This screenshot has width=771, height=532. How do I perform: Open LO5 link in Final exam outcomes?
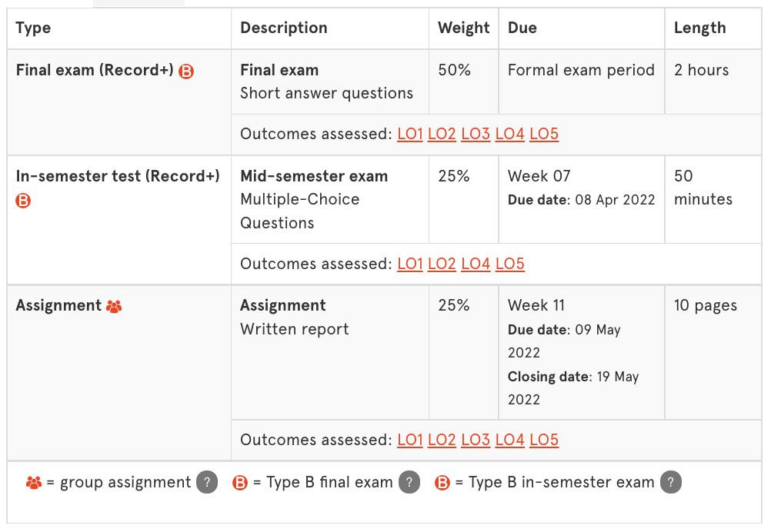coord(544,134)
